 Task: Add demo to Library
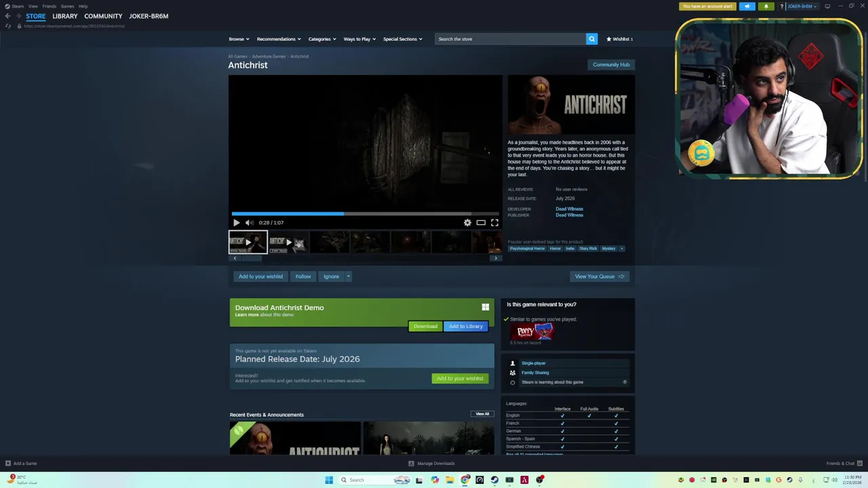click(x=466, y=326)
